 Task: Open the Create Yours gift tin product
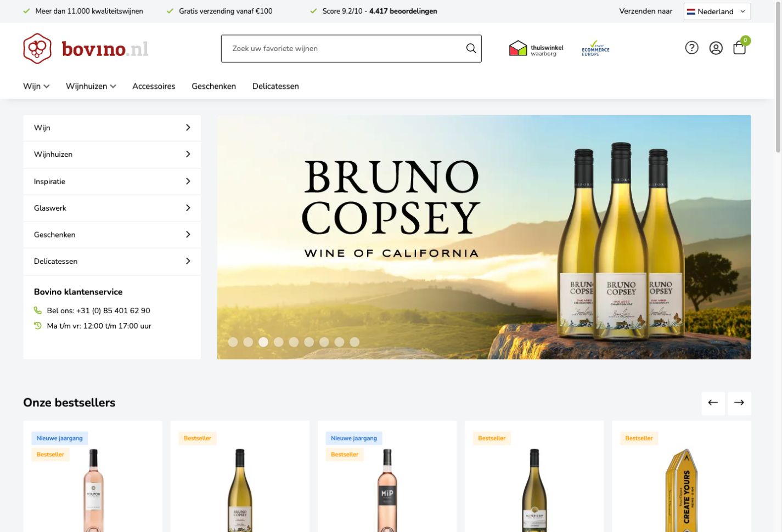coord(681,491)
